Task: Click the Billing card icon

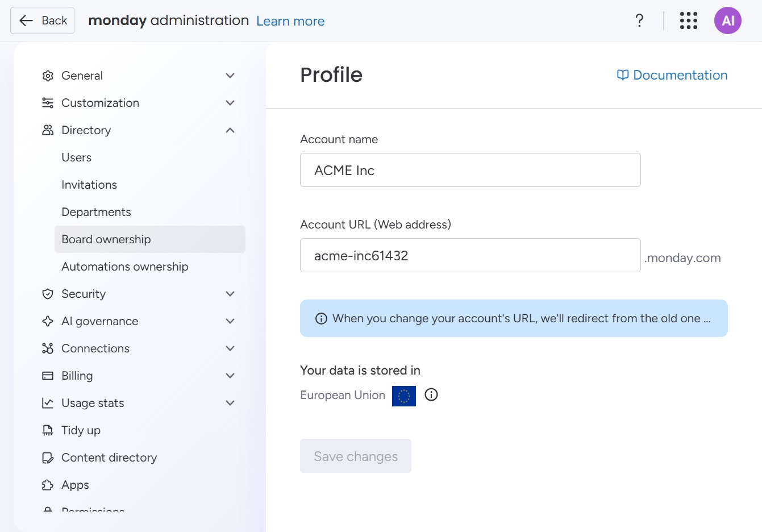Action: [48, 376]
